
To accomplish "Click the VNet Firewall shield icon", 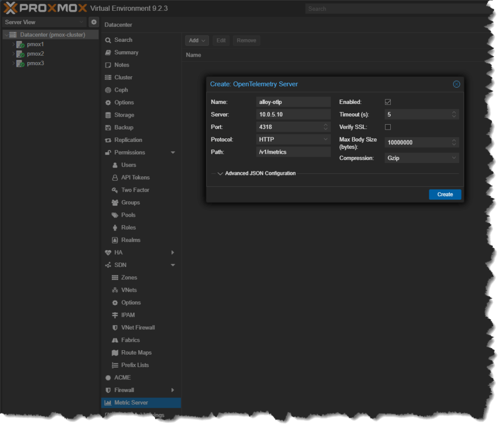I will [115, 328].
